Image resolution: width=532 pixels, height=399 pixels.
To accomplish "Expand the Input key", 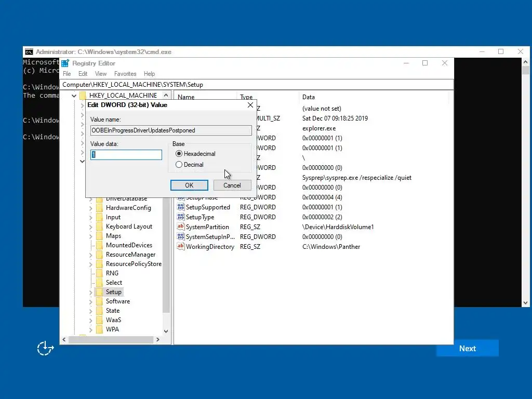I will pyautogui.click(x=90, y=218).
